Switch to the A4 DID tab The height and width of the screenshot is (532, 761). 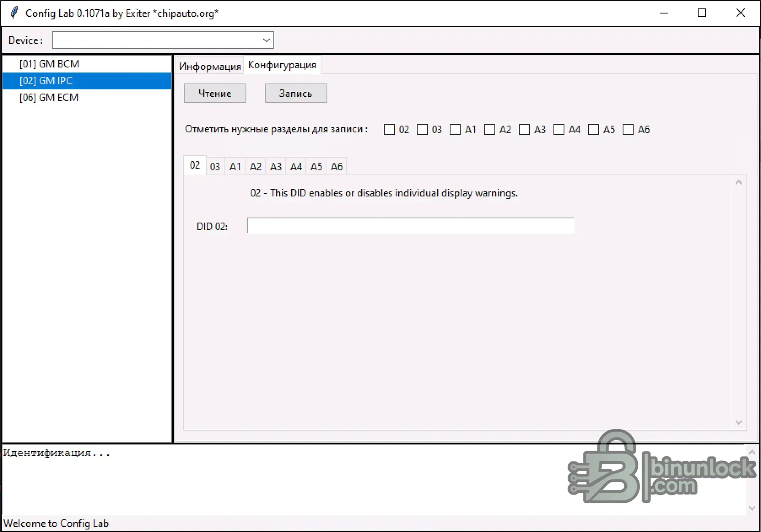click(296, 167)
